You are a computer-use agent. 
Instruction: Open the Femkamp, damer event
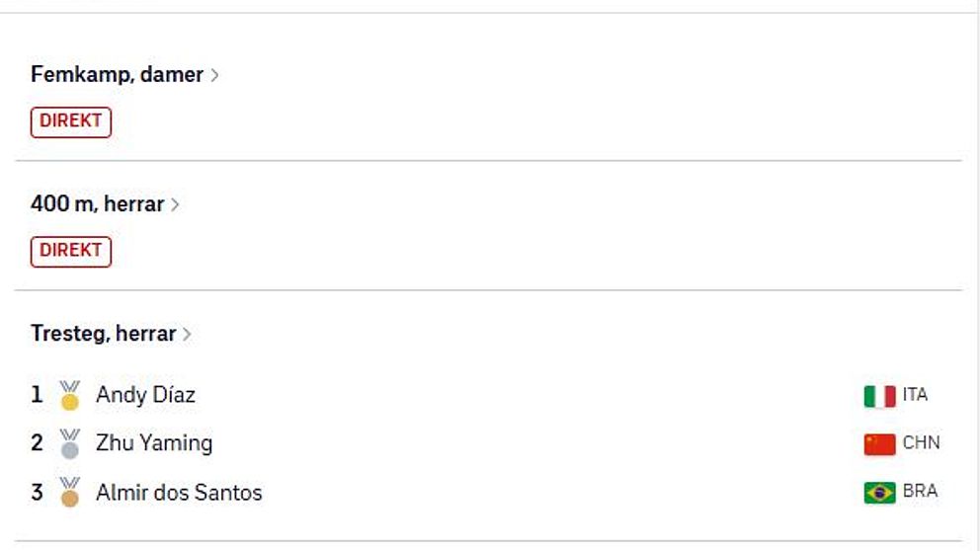click(117, 74)
